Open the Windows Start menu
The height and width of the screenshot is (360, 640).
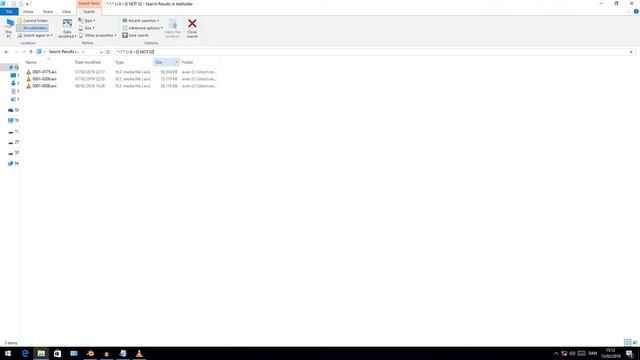tap(8, 353)
